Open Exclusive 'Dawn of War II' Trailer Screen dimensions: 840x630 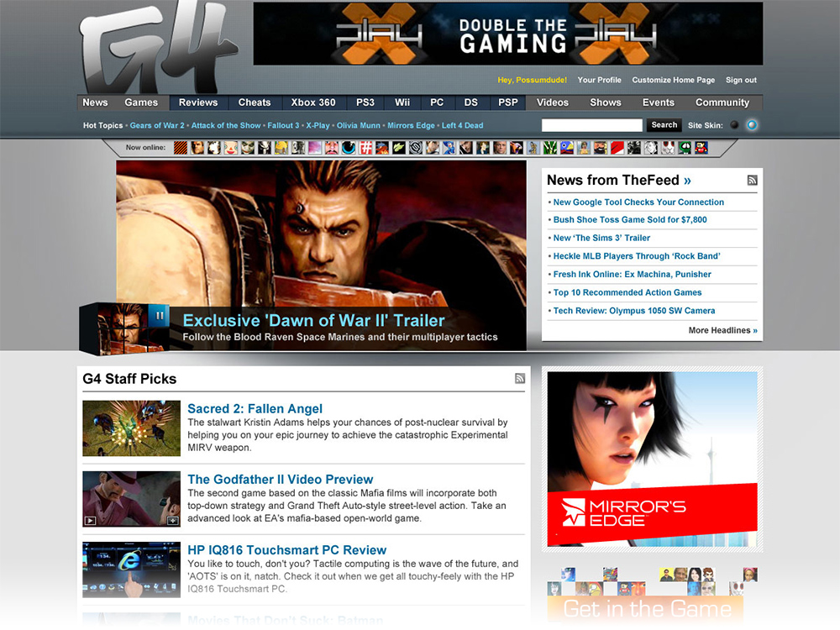[x=313, y=320]
